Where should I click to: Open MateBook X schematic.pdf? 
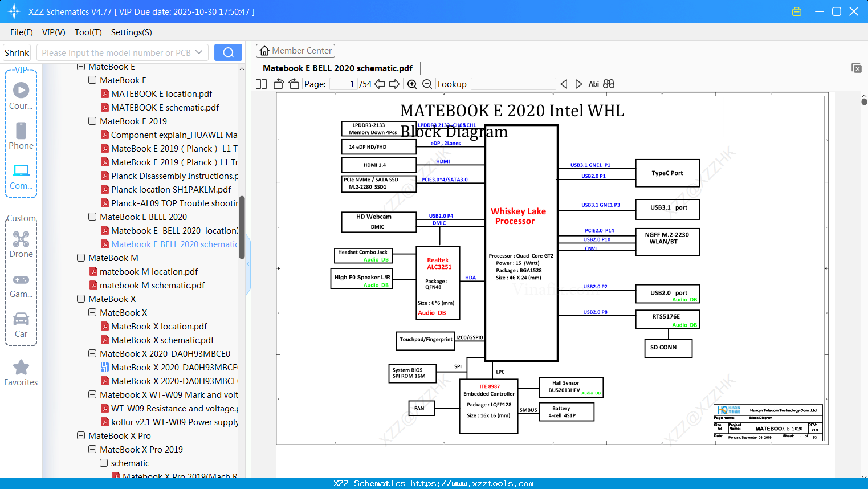[157, 340]
